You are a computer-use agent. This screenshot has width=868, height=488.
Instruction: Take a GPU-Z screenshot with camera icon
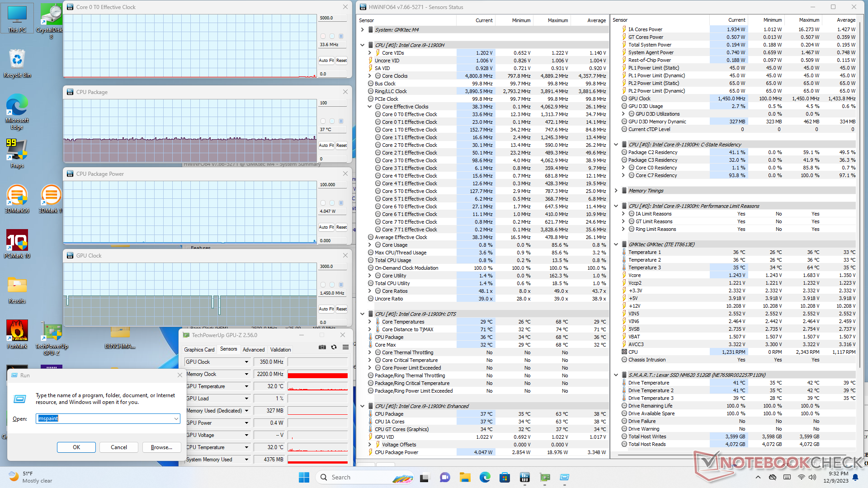322,347
